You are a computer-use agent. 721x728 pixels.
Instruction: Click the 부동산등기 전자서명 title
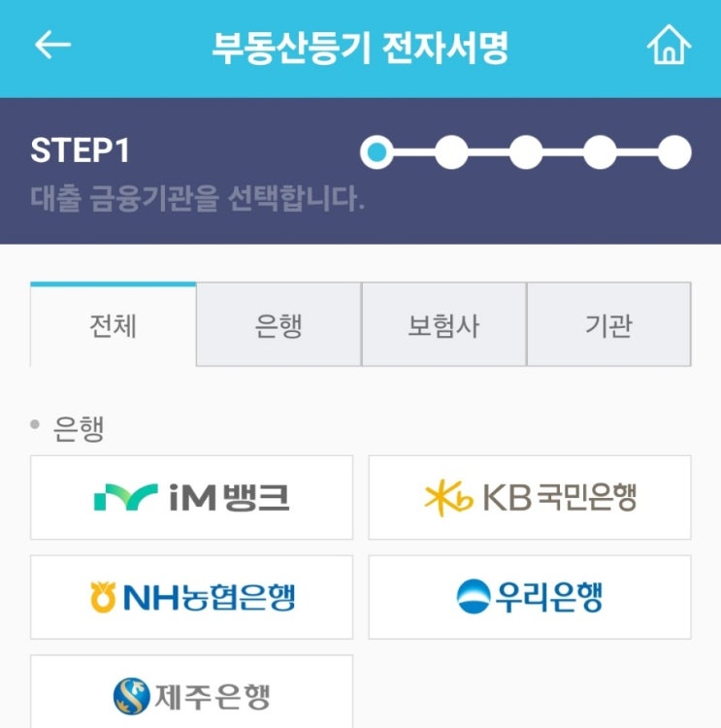(360, 48)
